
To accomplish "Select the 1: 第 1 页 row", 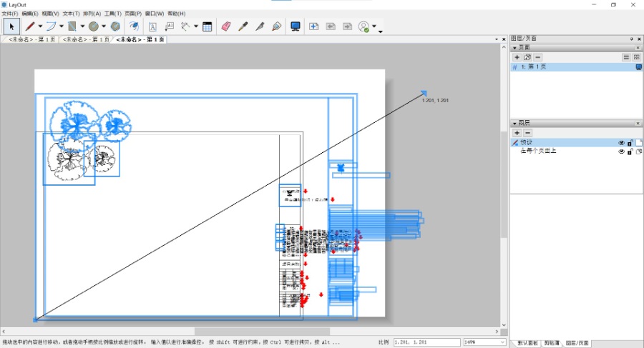I will pos(576,67).
